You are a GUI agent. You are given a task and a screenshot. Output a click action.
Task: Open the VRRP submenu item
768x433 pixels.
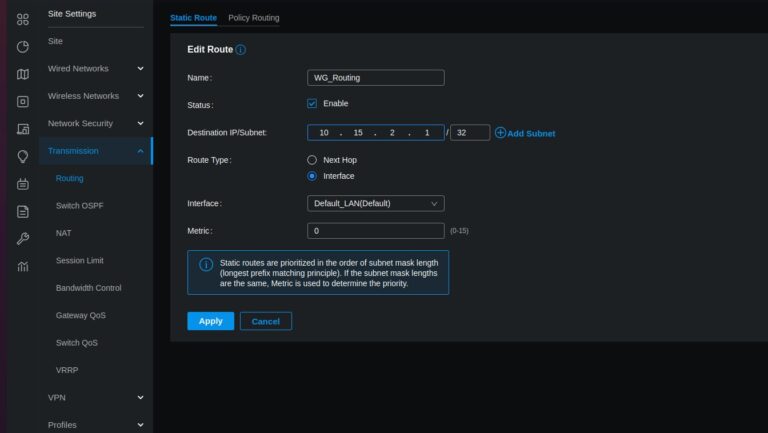pos(67,370)
